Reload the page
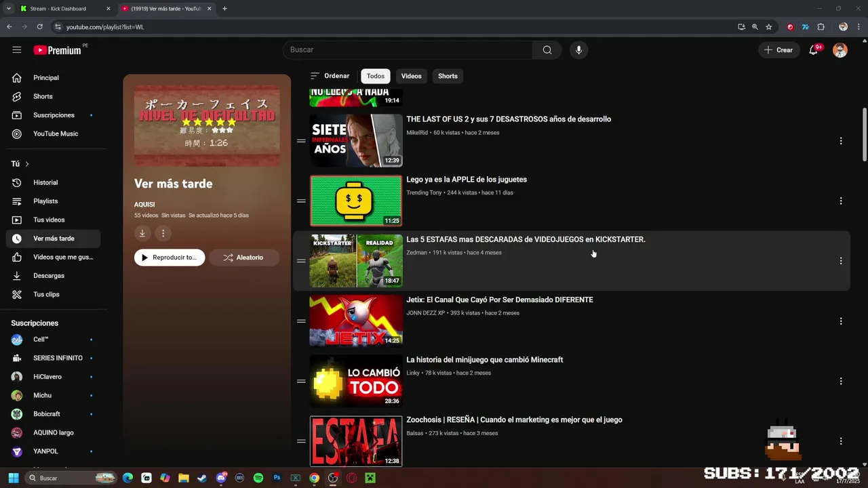 coord(40,27)
